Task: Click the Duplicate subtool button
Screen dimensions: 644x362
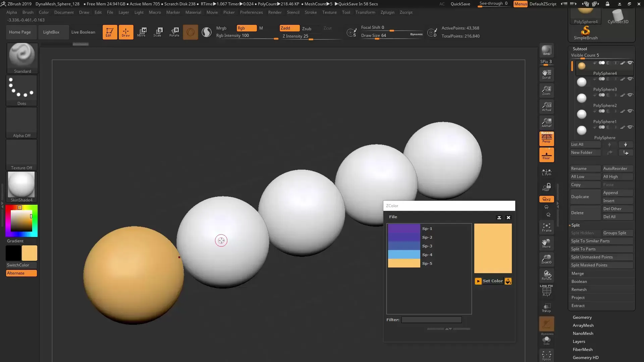Action: pyautogui.click(x=585, y=197)
